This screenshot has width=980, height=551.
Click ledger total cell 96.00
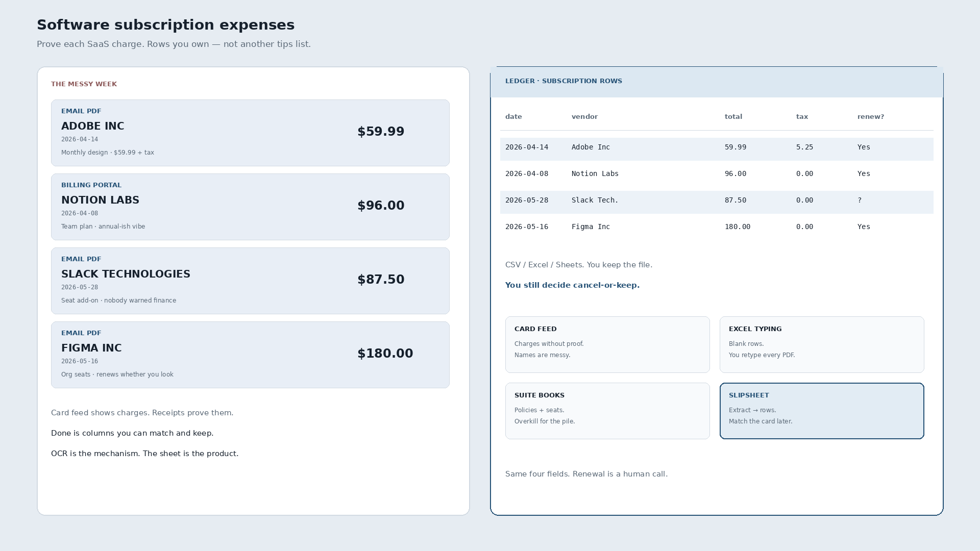736,174
